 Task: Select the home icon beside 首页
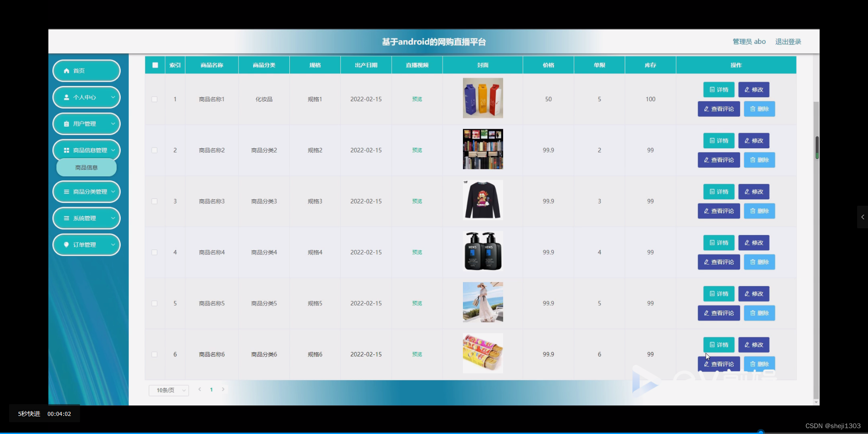[67, 71]
